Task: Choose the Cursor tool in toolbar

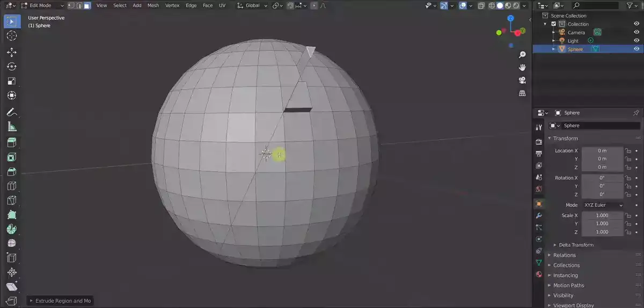Action: click(x=11, y=36)
